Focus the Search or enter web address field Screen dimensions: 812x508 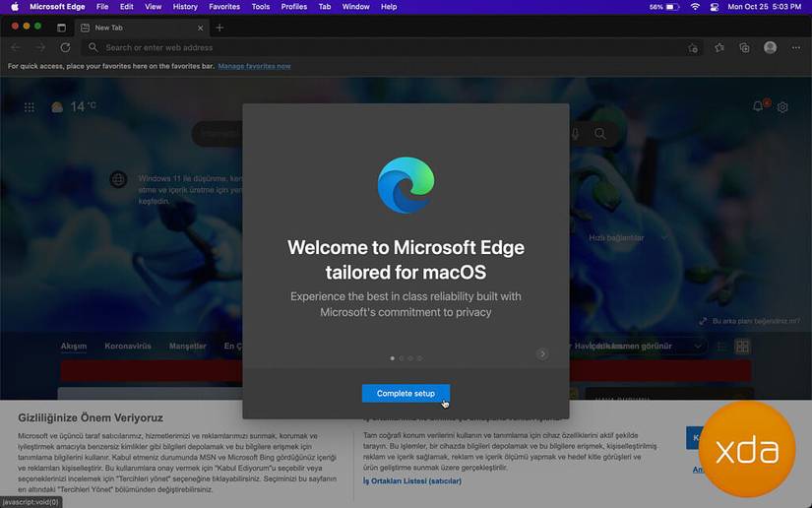[391, 47]
